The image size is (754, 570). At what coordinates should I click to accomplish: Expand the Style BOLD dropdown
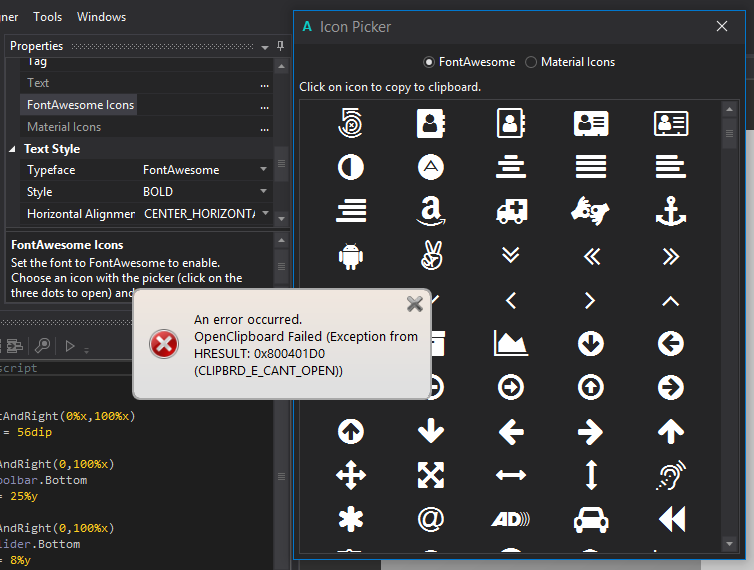click(264, 191)
